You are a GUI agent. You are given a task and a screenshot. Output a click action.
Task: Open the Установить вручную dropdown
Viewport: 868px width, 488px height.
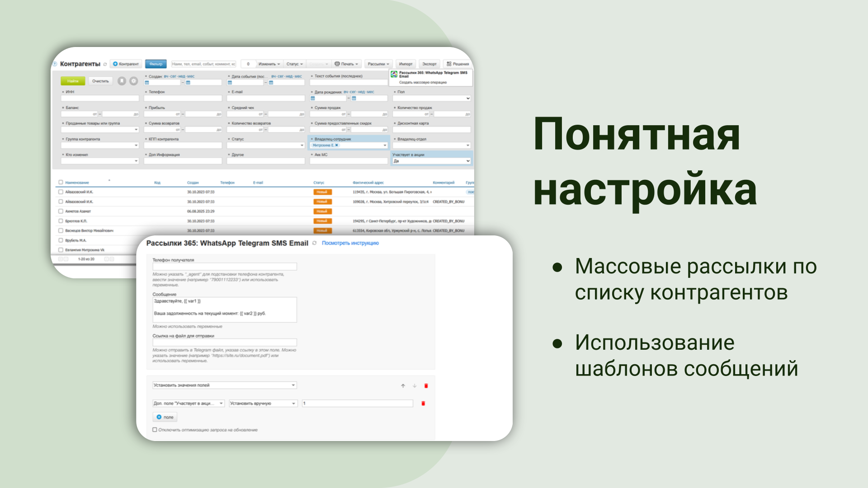click(x=263, y=404)
